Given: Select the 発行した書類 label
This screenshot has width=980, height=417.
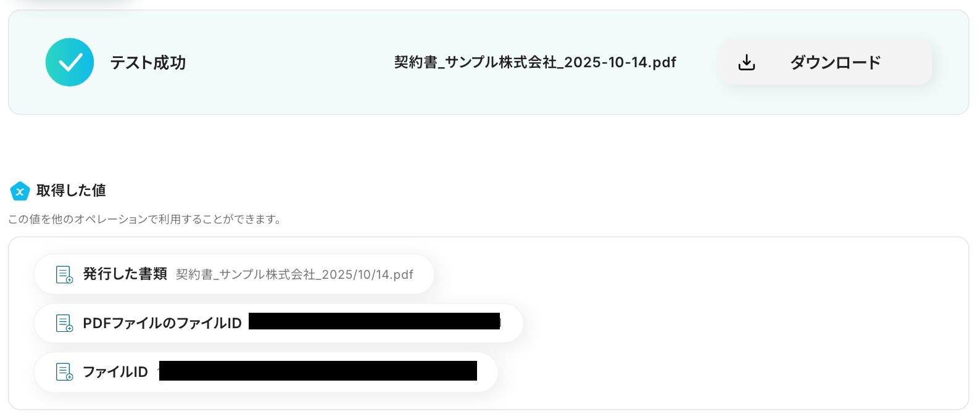Looking at the screenshot, I should [125, 274].
